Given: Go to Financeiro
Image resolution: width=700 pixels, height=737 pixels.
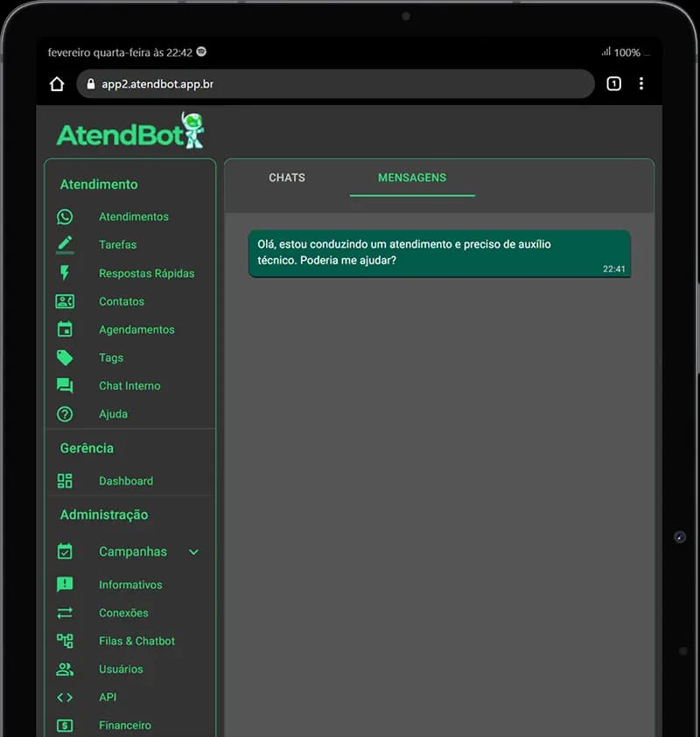Looking at the screenshot, I should 125,726.
